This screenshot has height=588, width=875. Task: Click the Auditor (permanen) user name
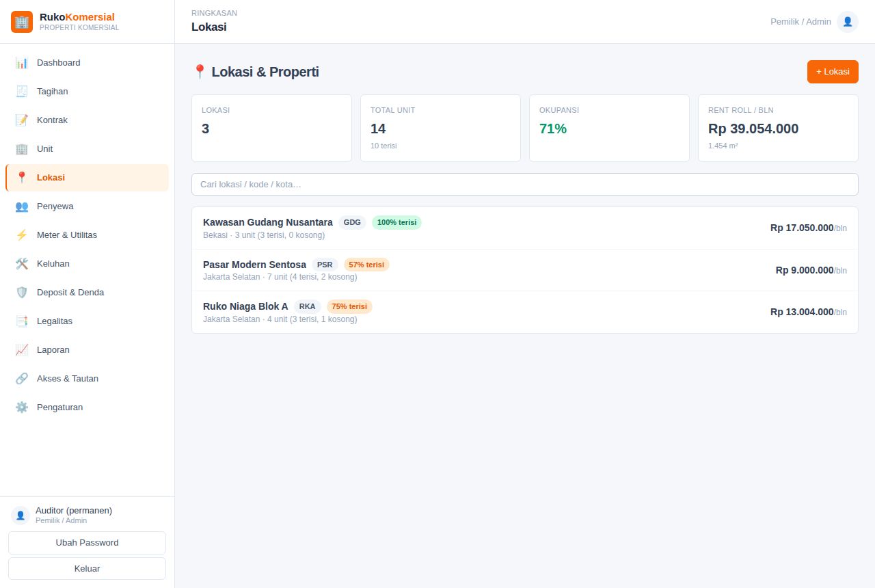[74, 511]
